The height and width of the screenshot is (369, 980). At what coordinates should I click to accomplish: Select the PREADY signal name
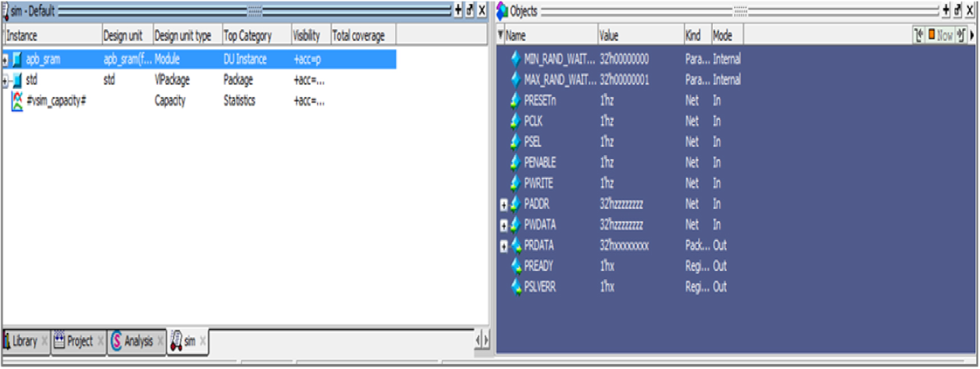point(538,266)
